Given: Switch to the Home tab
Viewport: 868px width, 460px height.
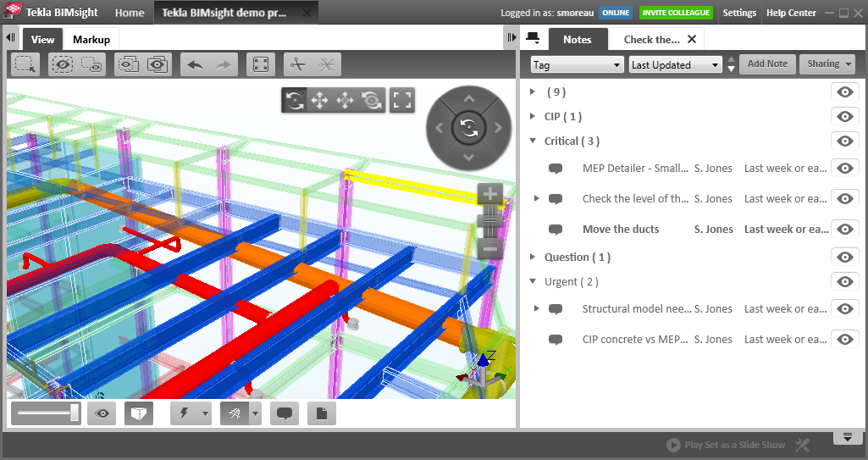Looking at the screenshot, I should point(130,13).
